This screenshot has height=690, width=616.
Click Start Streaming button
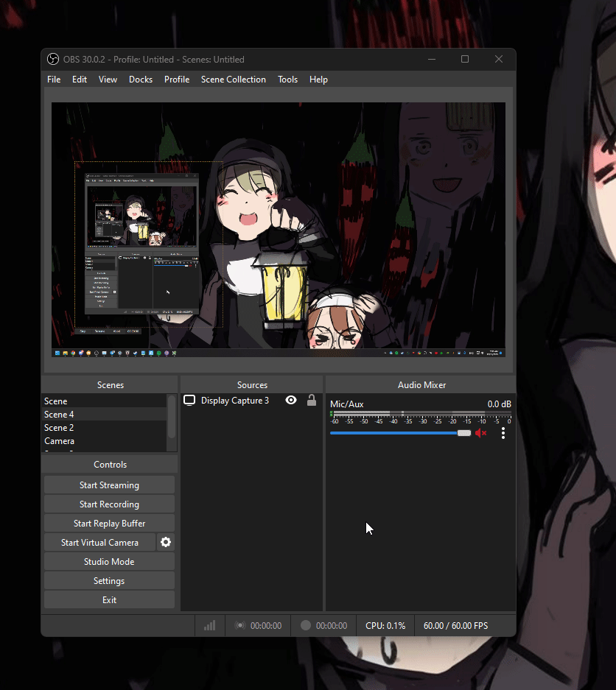click(109, 485)
